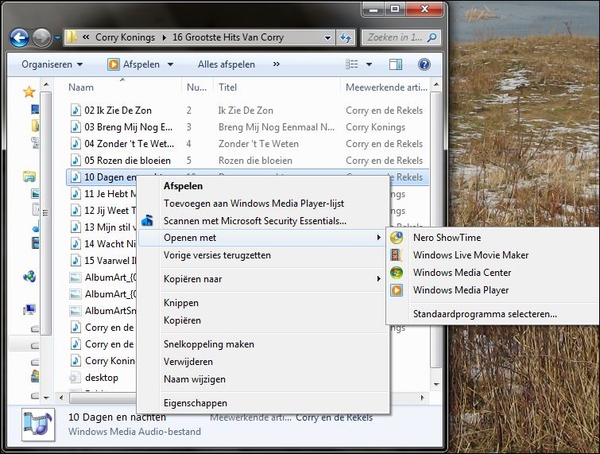Open the help question mark icon
Screen dimensions: 600x454
[x=424, y=64]
